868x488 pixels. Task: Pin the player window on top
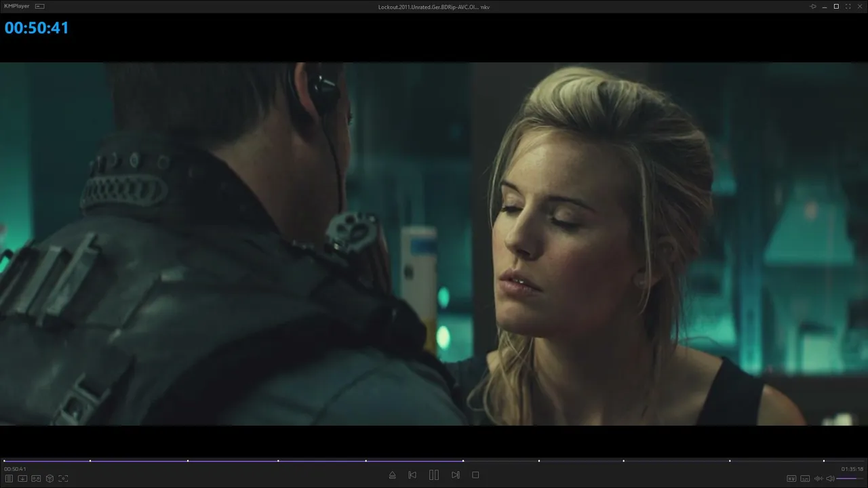[813, 6]
